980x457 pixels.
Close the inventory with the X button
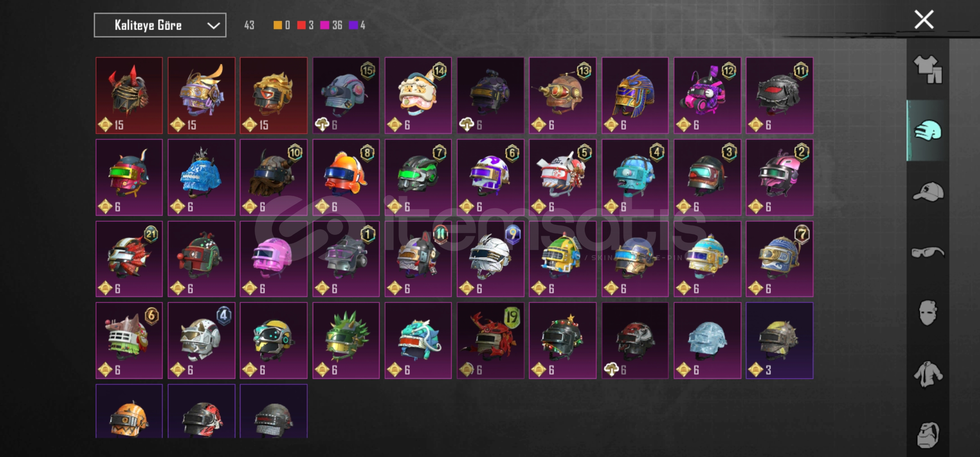(924, 19)
